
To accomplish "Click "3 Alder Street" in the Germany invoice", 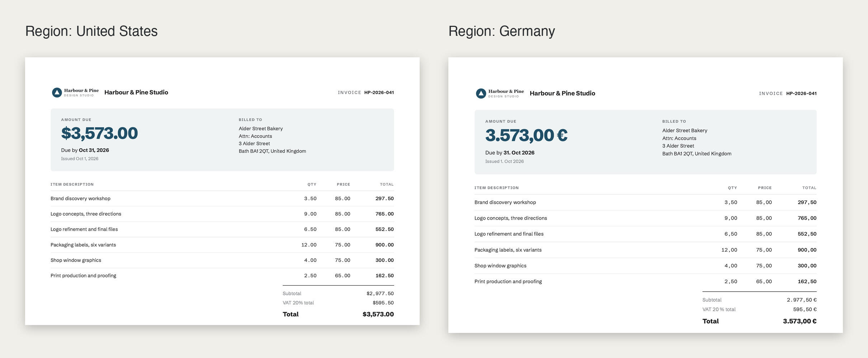I will tap(678, 146).
